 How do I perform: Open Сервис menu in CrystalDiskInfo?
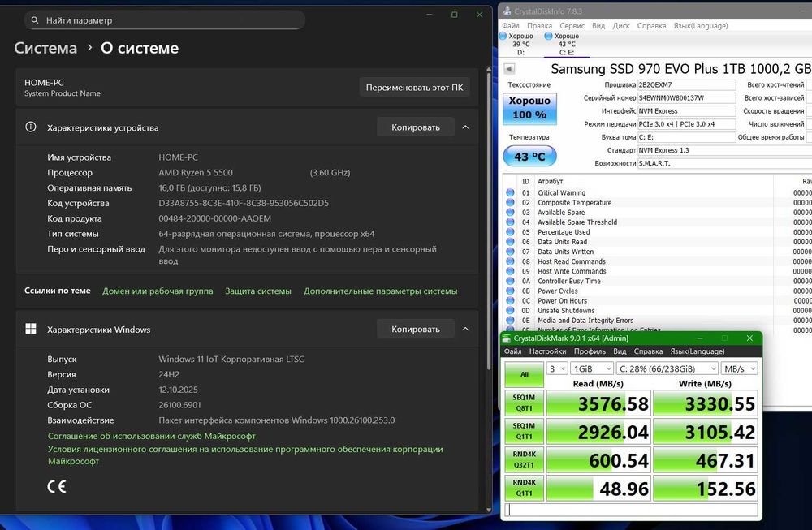click(572, 26)
